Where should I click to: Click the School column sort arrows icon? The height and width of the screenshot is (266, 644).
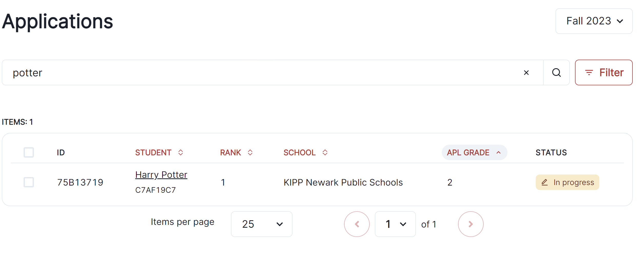pos(325,152)
